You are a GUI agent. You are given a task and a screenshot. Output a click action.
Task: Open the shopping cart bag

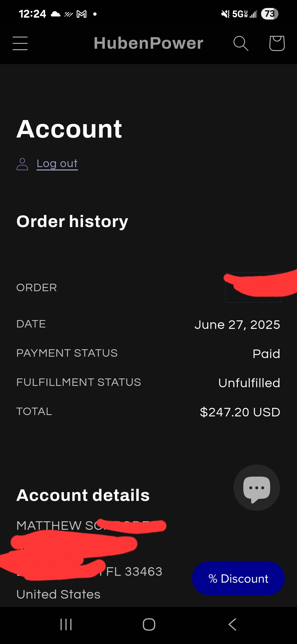pos(277,43)
